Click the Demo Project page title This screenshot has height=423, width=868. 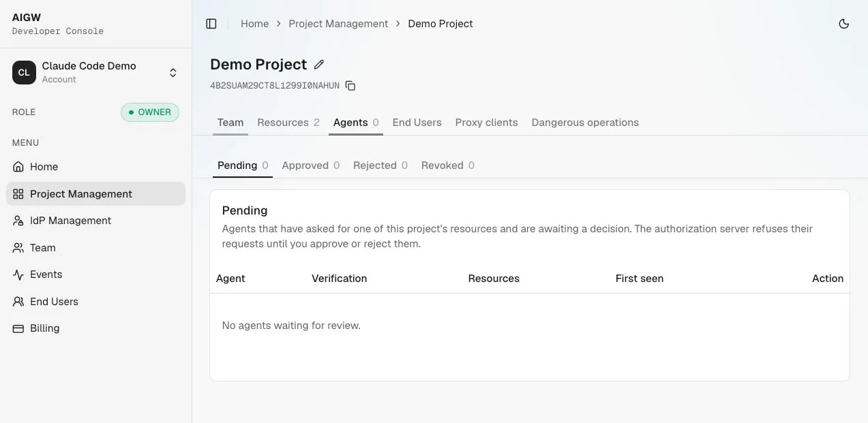258,65
